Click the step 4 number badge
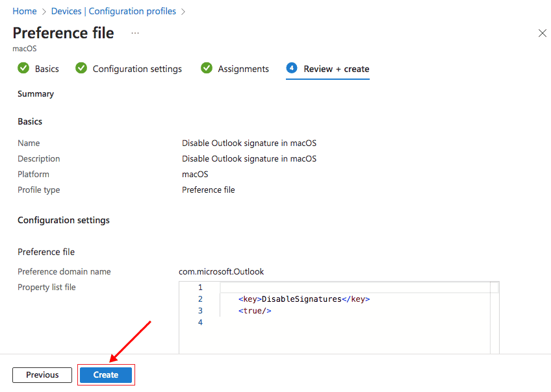Screen dimensions: 551x392 click(x=292, y=68)
